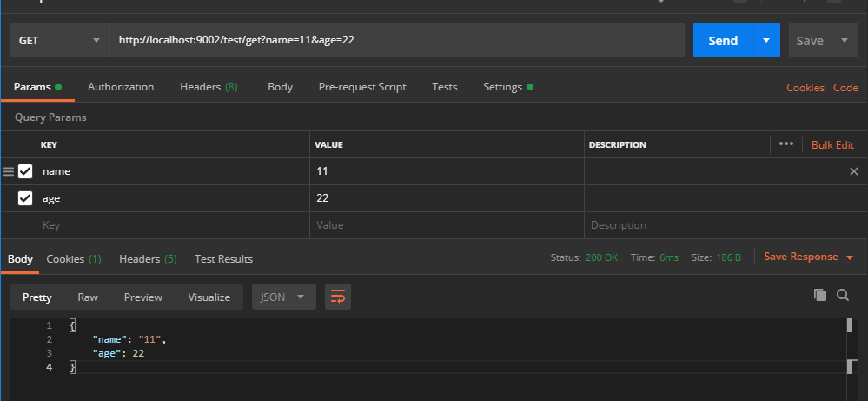Image resolution: width=868 pixels, height=401 pixels.
Task: Click the DESCRIPTION column header
Action: coord(617,145)
